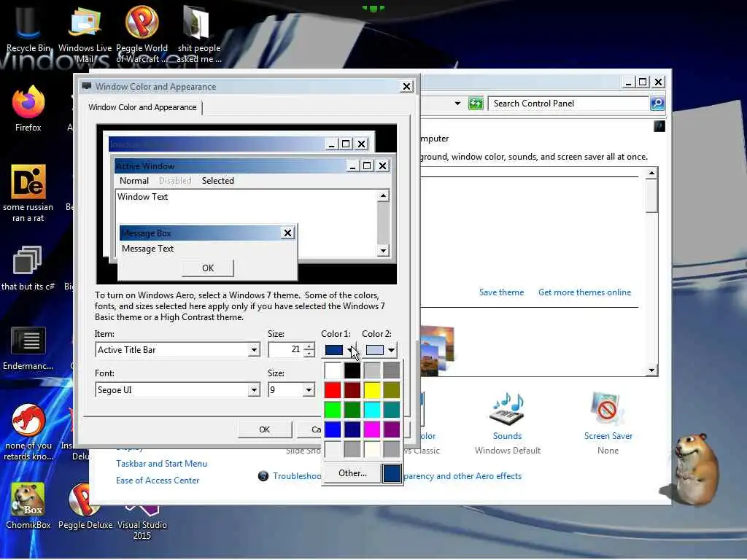Increase item Size with the up spinner arrow
Screen dimensions: 747x560
[x=309, y=346]
